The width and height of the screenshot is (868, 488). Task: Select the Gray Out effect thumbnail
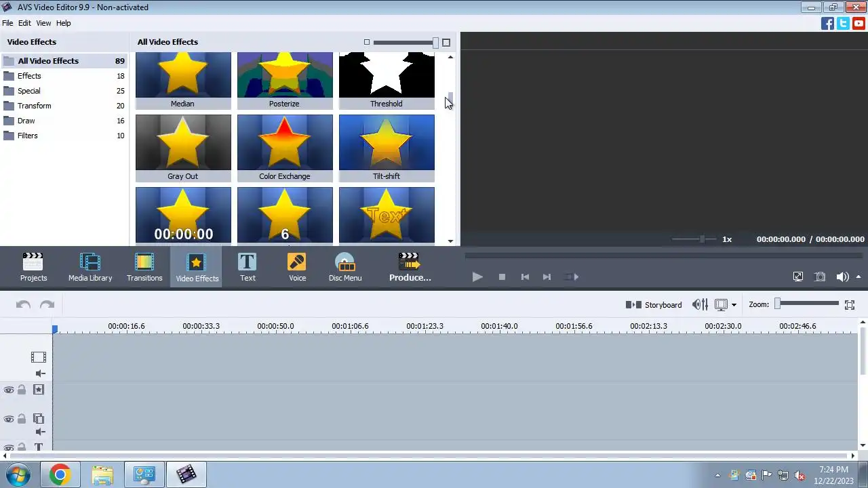(183, 148)
